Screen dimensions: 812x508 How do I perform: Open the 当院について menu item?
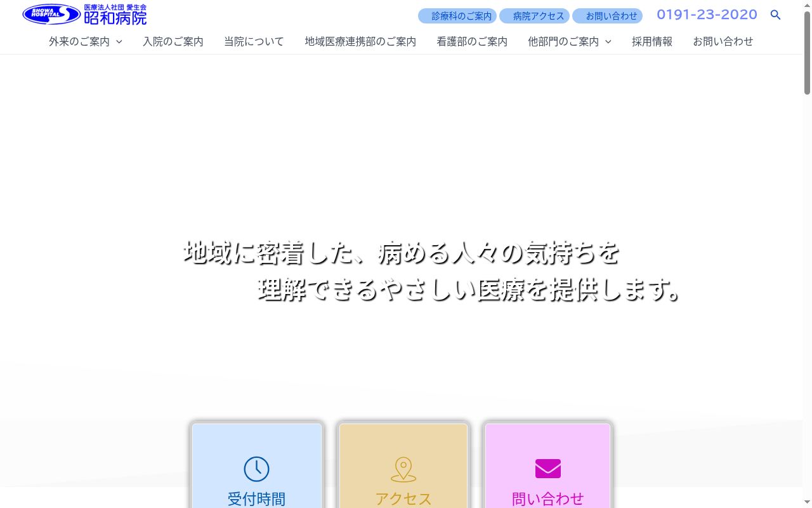click(254, 41)
